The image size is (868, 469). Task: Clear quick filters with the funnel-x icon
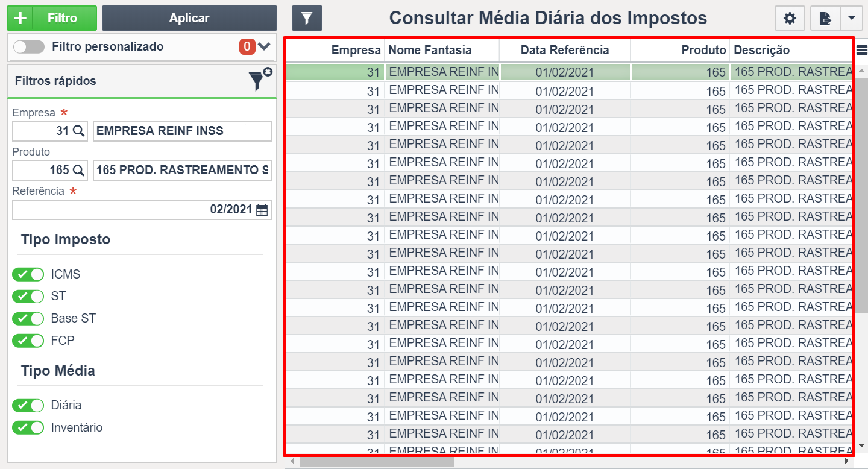tap(260, 80)
